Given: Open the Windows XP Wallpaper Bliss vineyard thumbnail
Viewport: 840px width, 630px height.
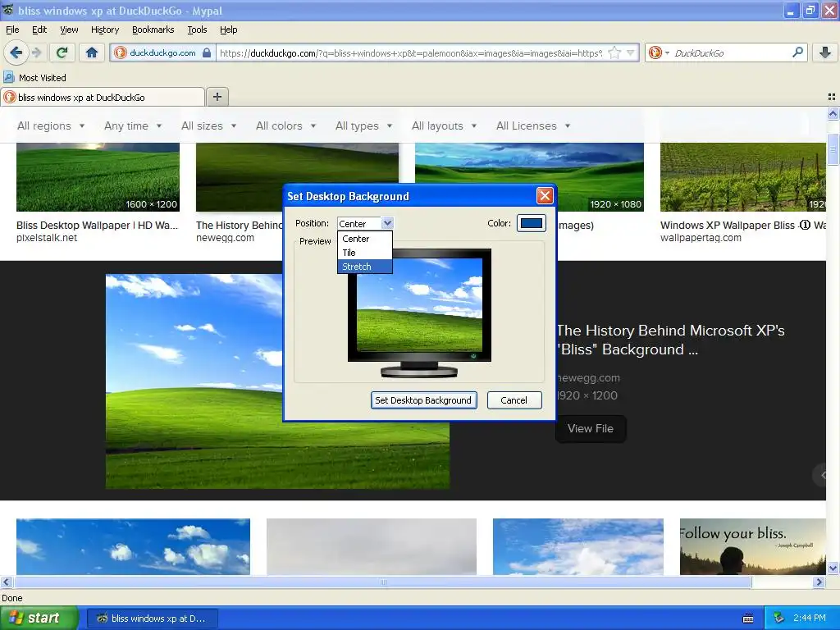Looking at the screenshot, I should pyautogui.click(x=742, y=177).
